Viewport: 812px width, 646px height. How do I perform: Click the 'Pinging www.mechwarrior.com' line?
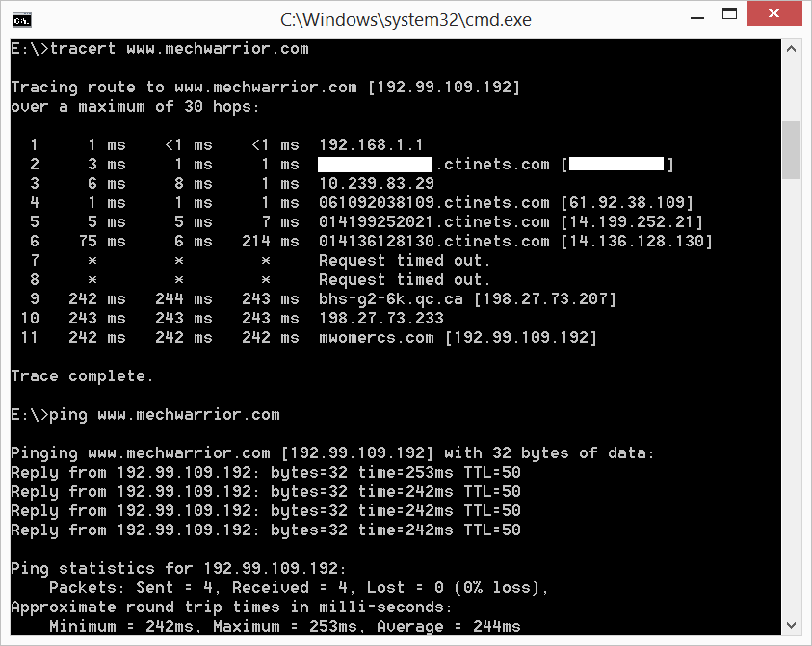tap(332, 452)
